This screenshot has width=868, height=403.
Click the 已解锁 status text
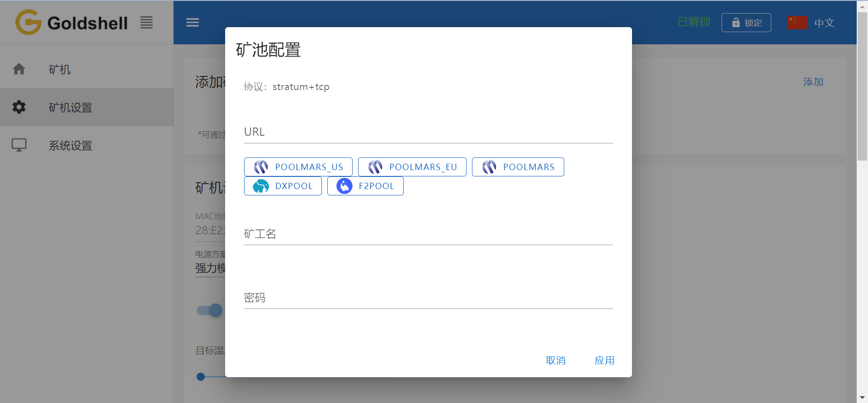pyautogui.click(x=694, y=22)
